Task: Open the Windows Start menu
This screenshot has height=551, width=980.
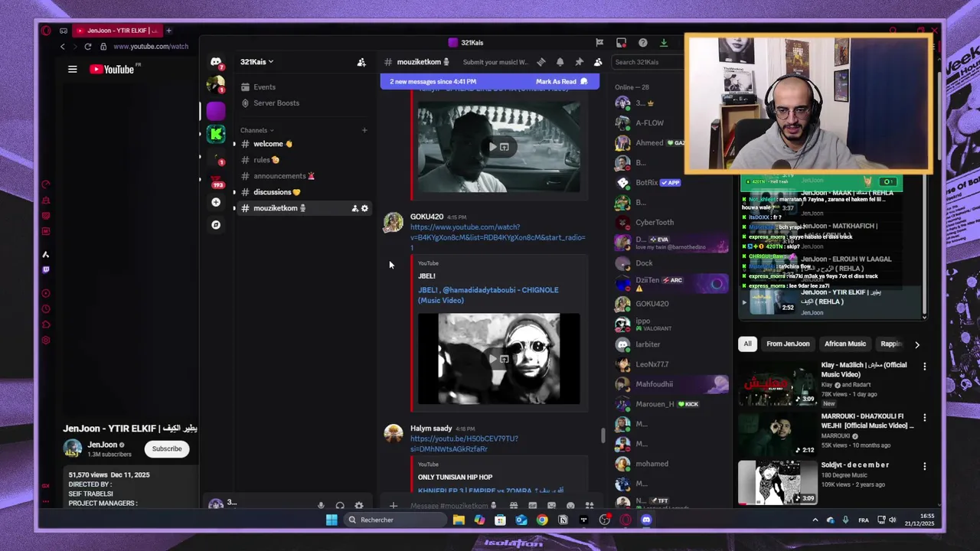Action: tap(332, 520)
